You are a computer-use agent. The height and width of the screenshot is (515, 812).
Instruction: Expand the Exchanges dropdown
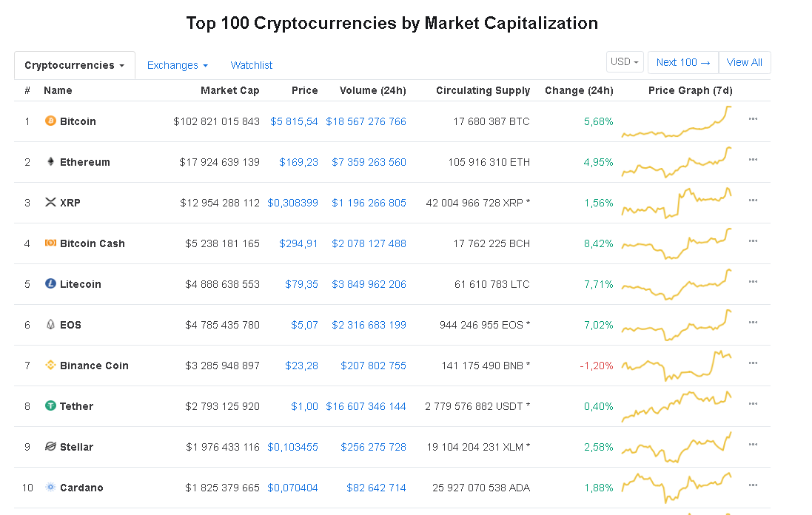pyautogui.click(x=177, y=65)
